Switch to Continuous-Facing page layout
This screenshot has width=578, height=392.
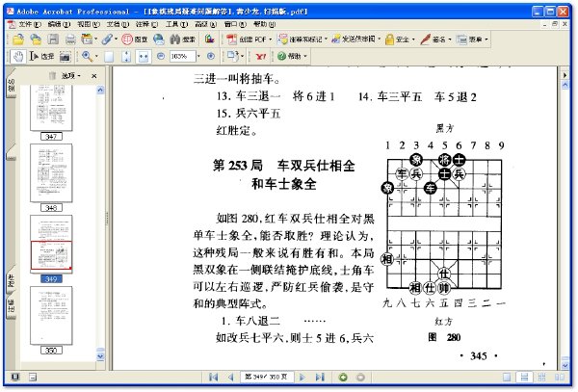[x=541, y=377]
